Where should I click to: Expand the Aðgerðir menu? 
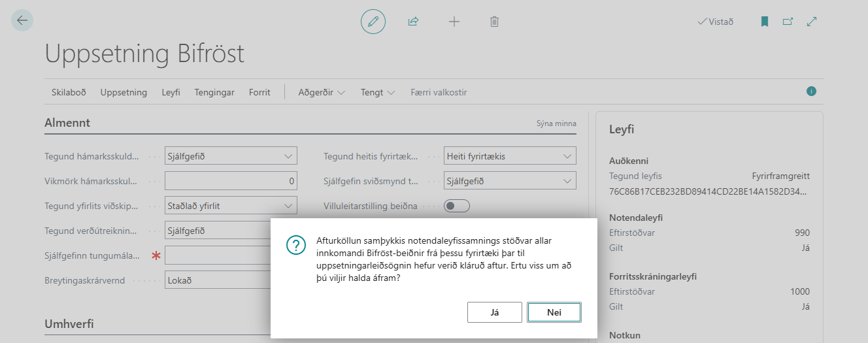pos(322,92)
